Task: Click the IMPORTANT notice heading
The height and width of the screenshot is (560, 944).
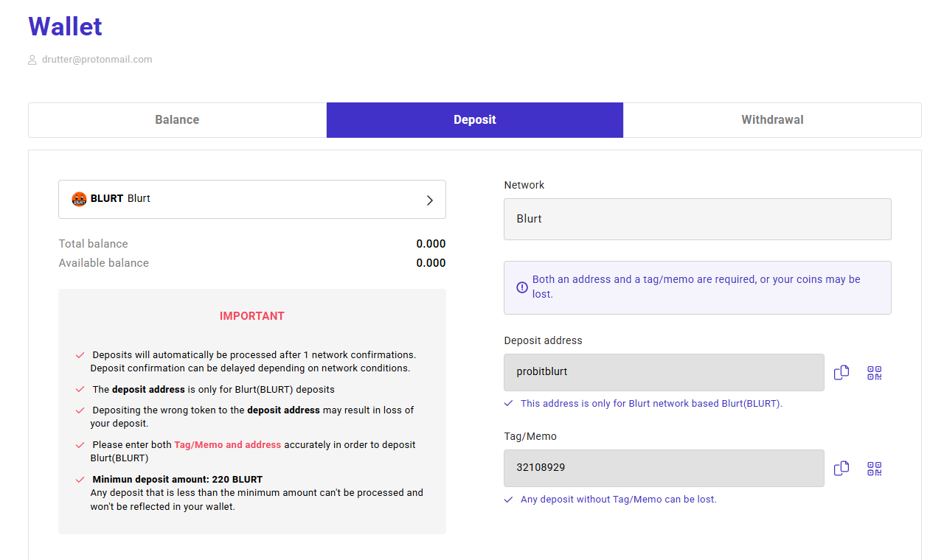Action: point(252,316)
